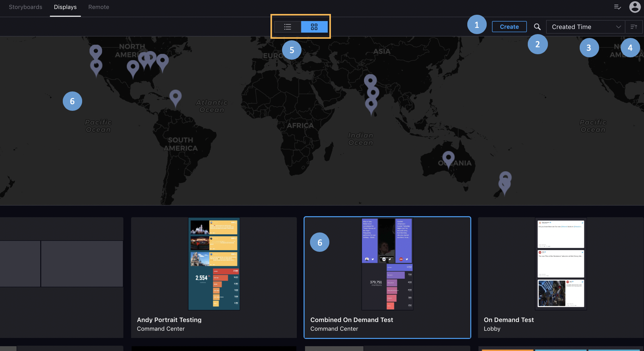Toggle the sort order icon
Image resolution: width=644 pixels, height=351 pixels.
(x=634, y=27)
